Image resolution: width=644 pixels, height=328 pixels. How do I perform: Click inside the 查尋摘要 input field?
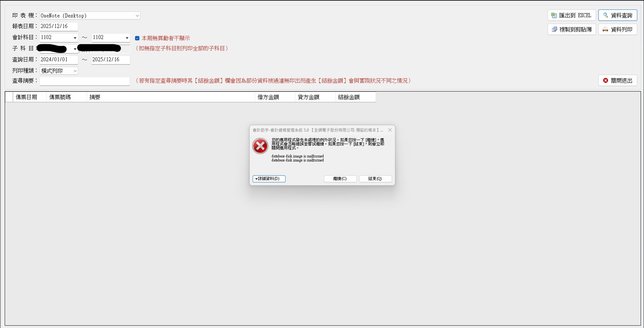pyautogui.click(x=84, y=81)
